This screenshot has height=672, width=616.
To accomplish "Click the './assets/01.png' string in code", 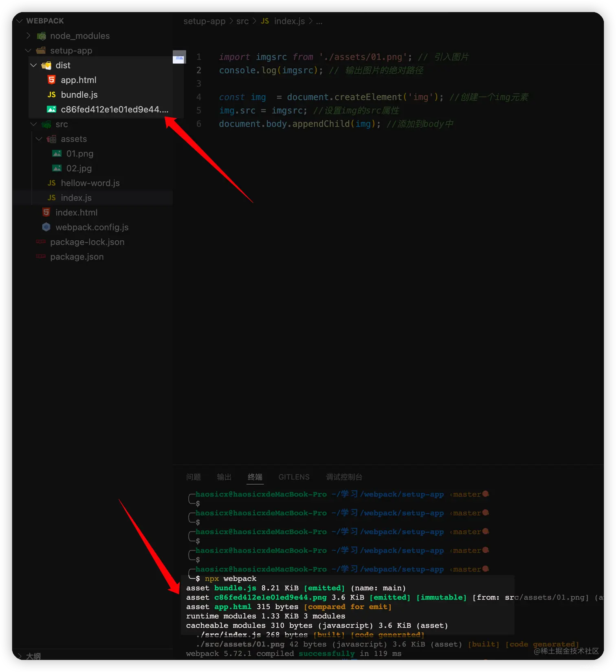I will click(x=363, y=57).
